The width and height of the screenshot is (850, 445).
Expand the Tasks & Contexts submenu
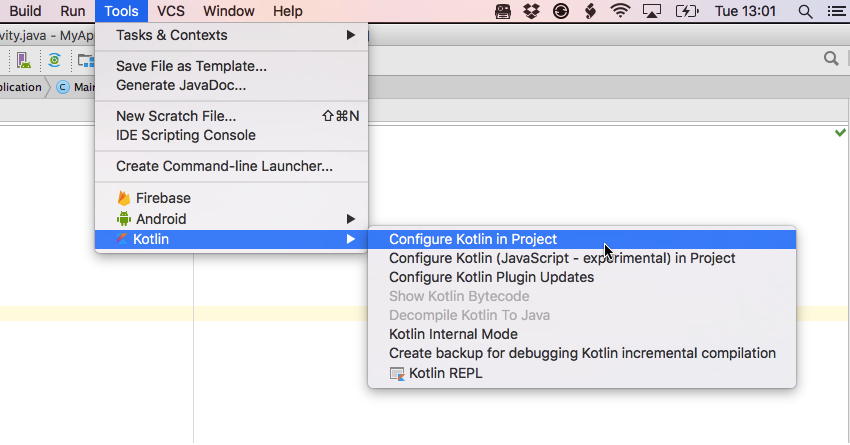[230, 35]
